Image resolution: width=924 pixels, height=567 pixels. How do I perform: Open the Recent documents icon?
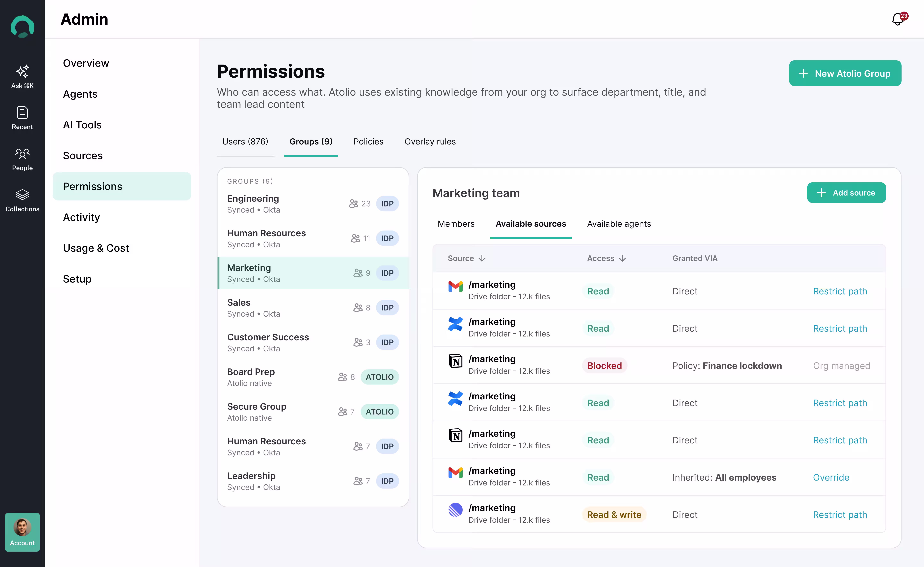click(x=22, y=112)
